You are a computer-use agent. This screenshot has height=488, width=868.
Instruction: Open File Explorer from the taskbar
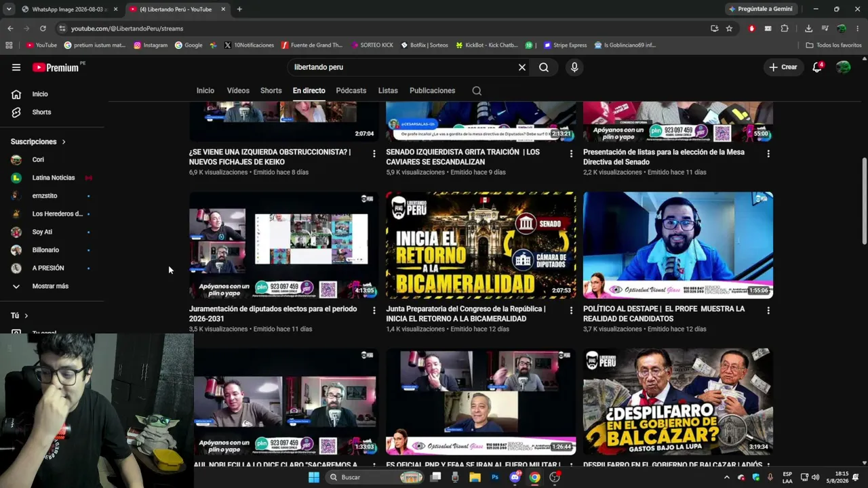pos(475,477)
